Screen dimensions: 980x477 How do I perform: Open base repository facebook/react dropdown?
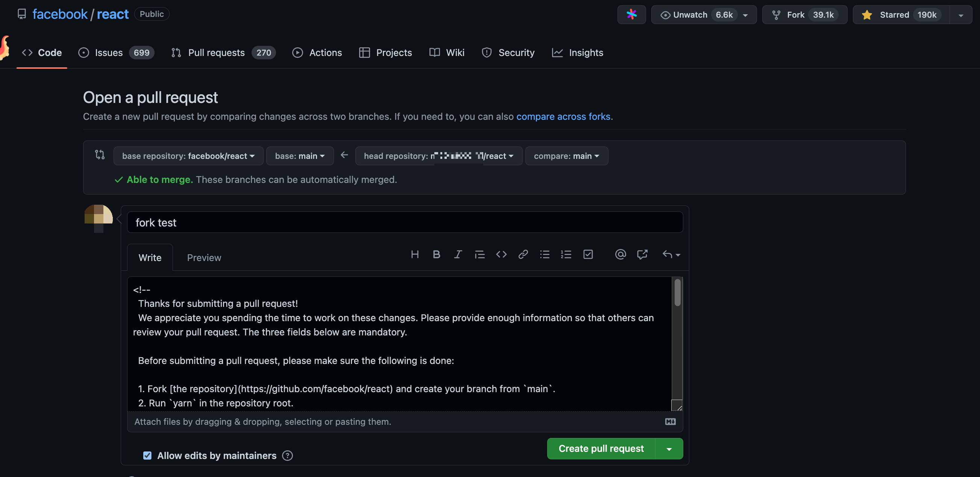tap(188, 156)
